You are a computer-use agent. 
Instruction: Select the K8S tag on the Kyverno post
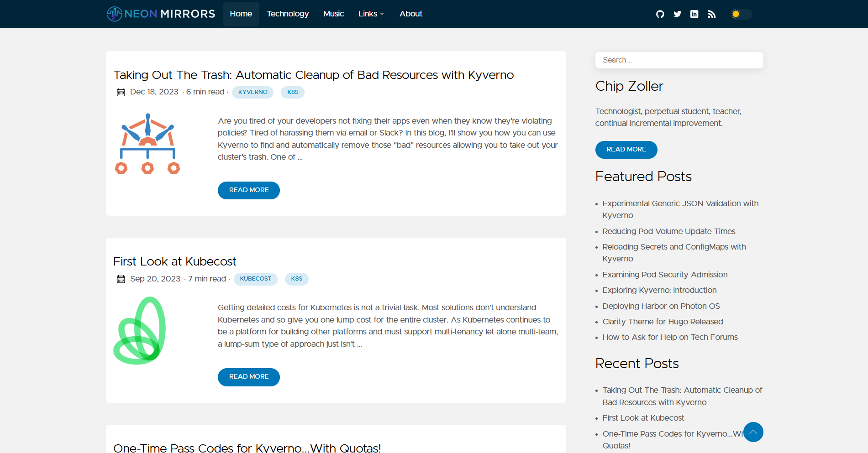[x=293, y=92]
